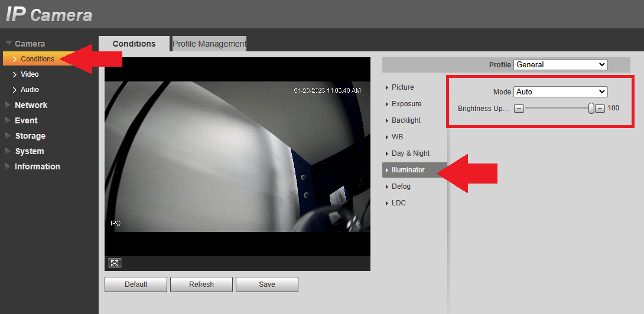644x314 pixels.
Task: Open the Audio submenu under Camera
Action: (x=30, y=90)
